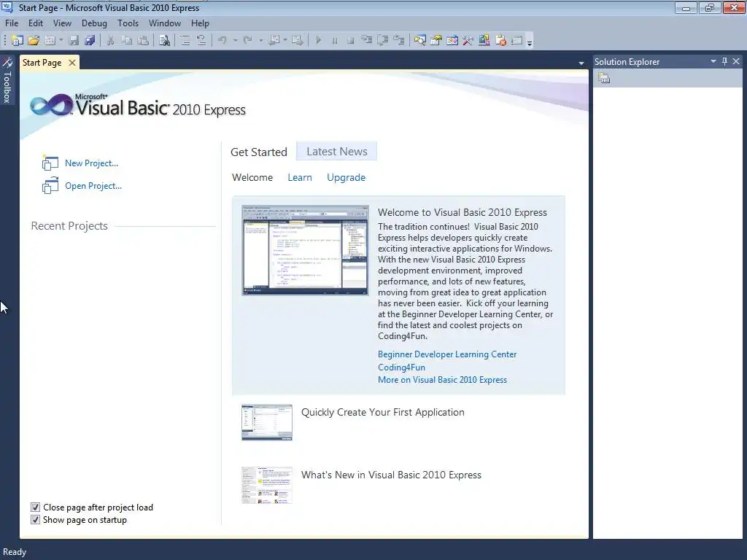Screen dimensions: 747x560
Task: Close the Solution Explorer panel
Action: pyautogui.click(x=736, y=61)
